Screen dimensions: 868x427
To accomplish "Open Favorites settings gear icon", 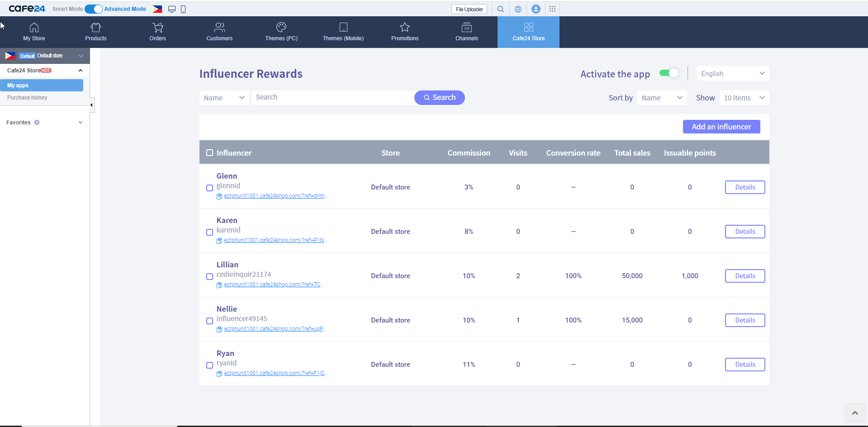I will coord(37,123).
